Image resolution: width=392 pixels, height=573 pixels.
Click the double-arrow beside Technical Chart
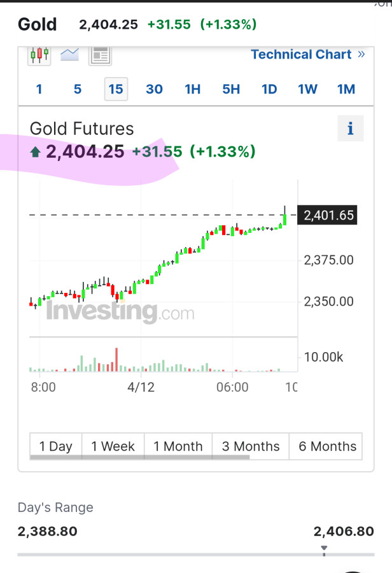coord(361,55)
